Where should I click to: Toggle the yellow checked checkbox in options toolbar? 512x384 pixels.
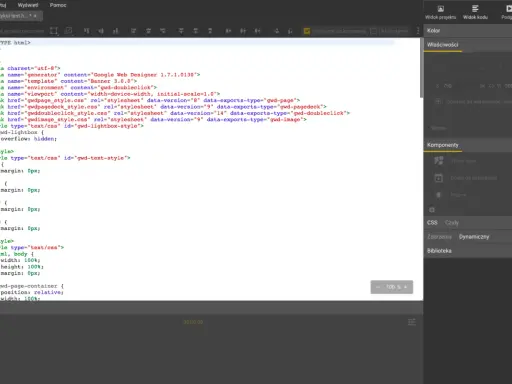tap(307, 31)
